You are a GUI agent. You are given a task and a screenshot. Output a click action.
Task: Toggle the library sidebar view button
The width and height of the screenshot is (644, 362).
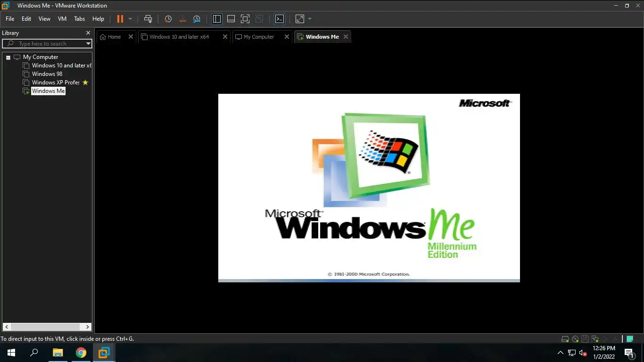tap(217, 19)
